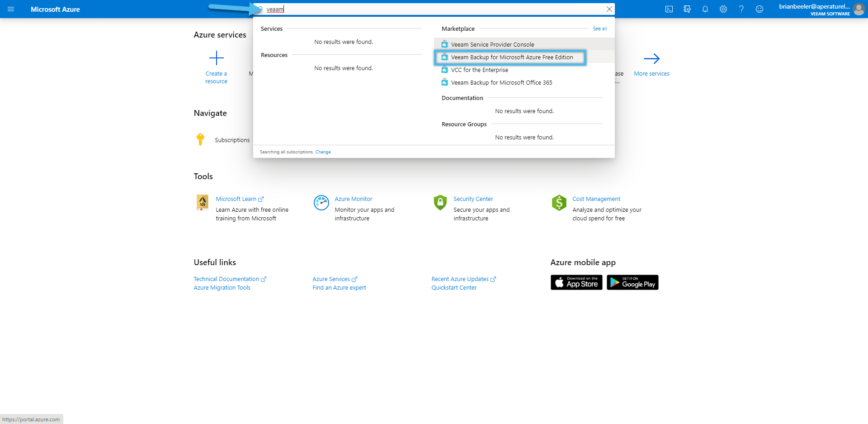Click VCC for the Enterprise marketplace icon

click(x=445, y=70)
